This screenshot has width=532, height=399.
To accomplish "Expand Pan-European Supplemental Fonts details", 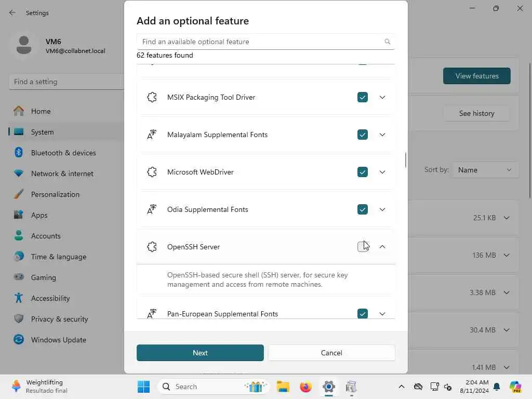I will coord(382,314).
